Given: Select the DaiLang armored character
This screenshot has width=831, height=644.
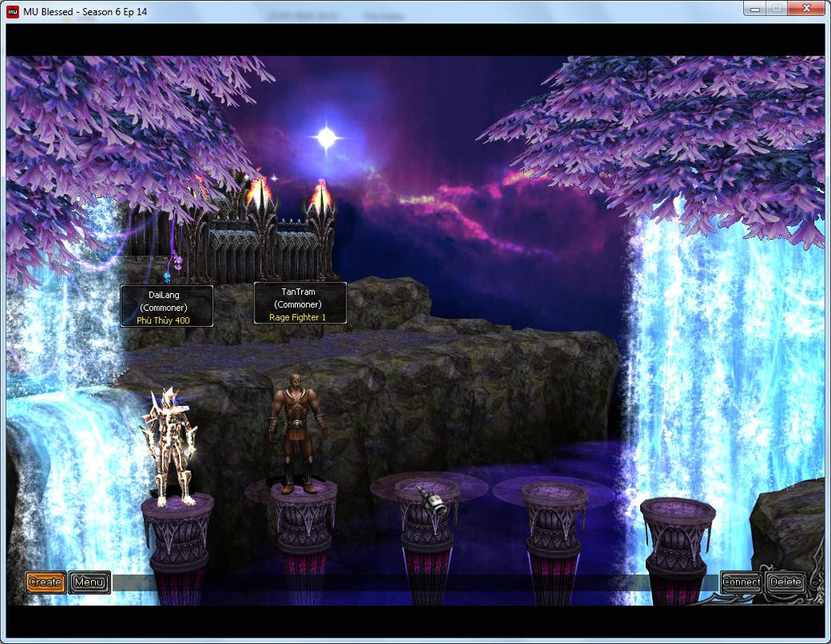Looking at the screenshot, I should [170, 447].
